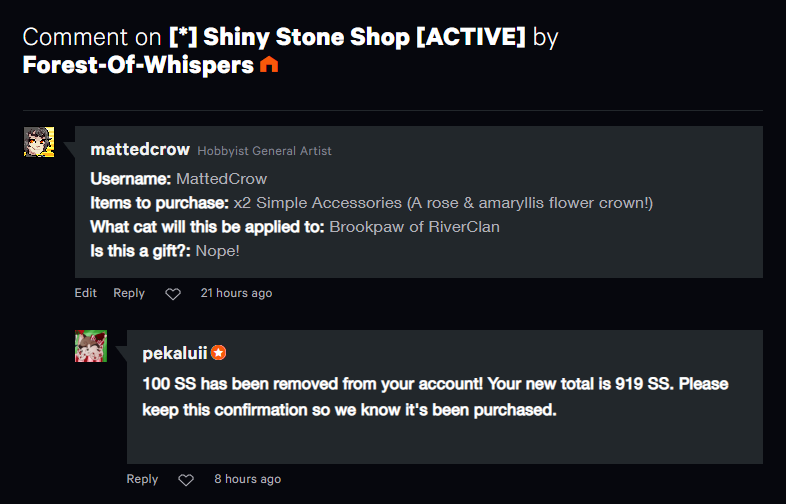Click the Hobbyist General Artist label
Screen dimensions: 786x504
click(x=264, y=151)
